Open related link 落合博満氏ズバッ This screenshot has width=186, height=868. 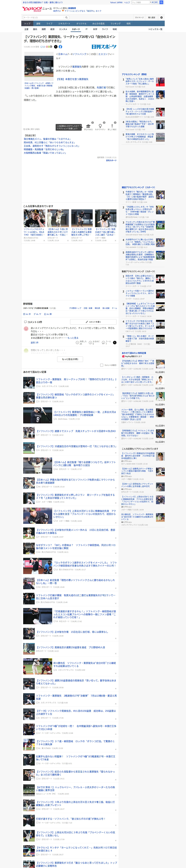[47, 139]
